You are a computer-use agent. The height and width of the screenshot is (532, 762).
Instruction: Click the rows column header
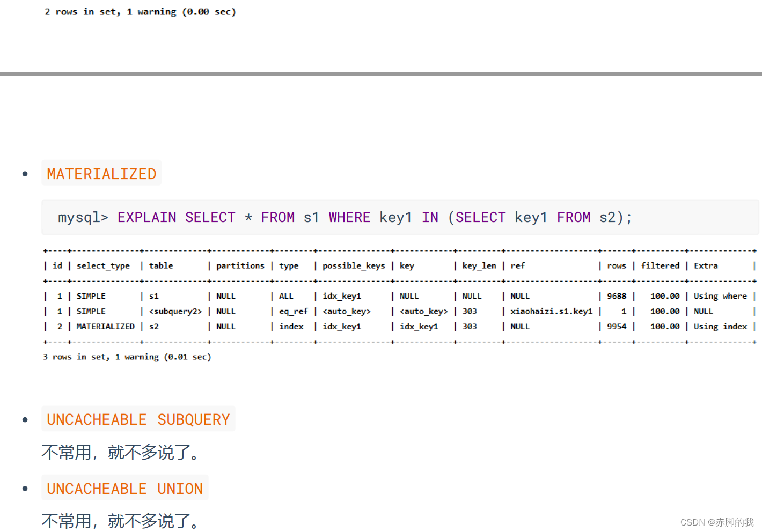[x=617, y=266]
